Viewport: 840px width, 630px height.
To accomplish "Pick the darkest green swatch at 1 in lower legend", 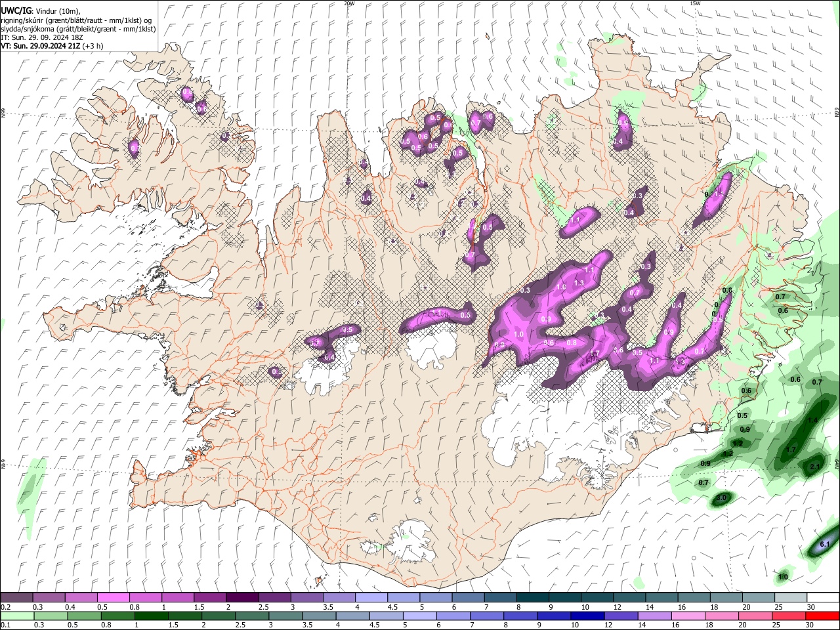I will click(150, 616).
